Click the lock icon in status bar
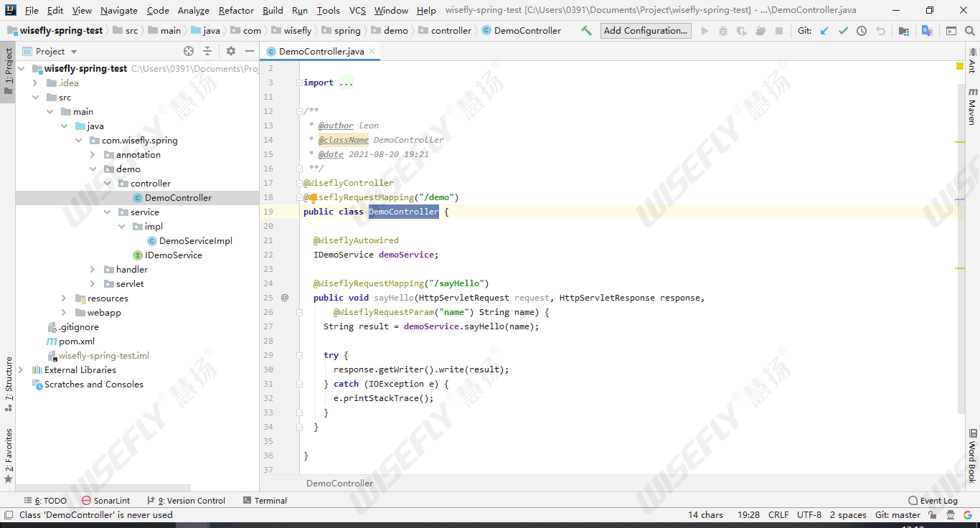The width and height of the screenshot is (980, 528). point(933,514)
